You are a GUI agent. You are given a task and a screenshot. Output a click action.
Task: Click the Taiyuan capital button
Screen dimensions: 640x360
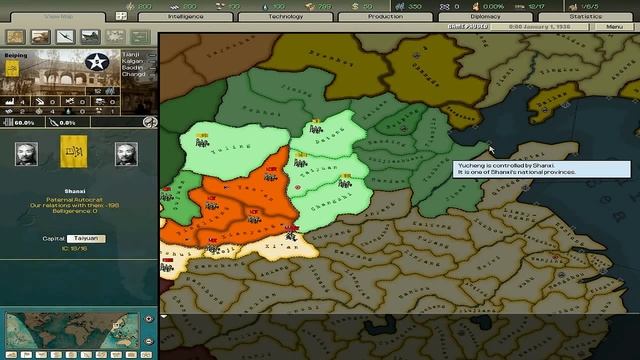(86, 238)
